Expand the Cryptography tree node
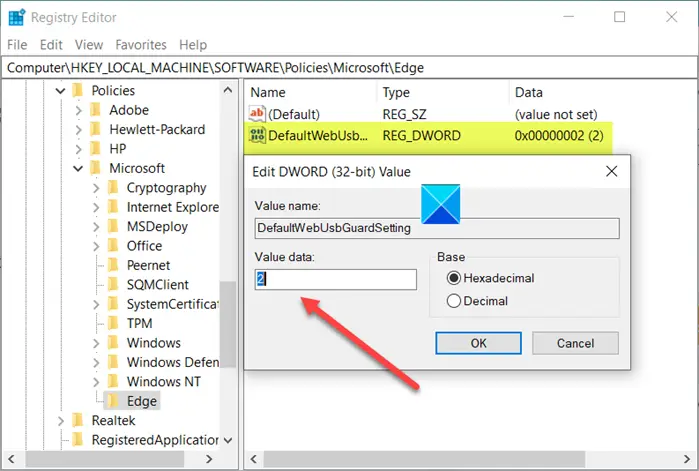The width and height of the screenshot is (699, 471). pyautogui.click(x=96, y=188)
